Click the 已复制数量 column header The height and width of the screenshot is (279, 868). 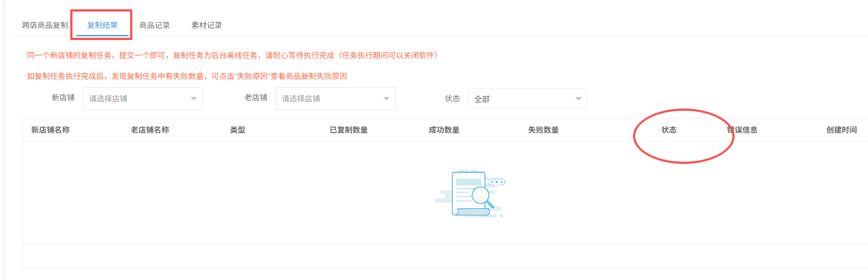click(x=349, y=130)
